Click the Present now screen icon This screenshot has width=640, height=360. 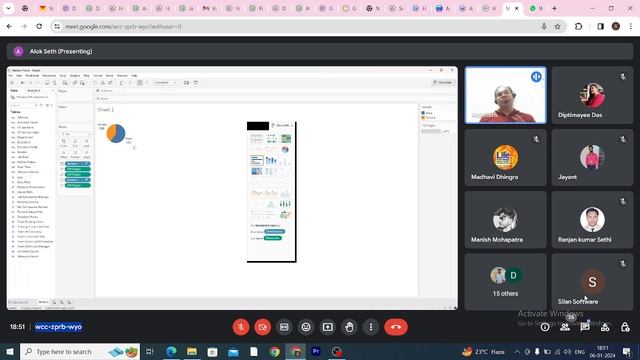click(x=327, y=327)
